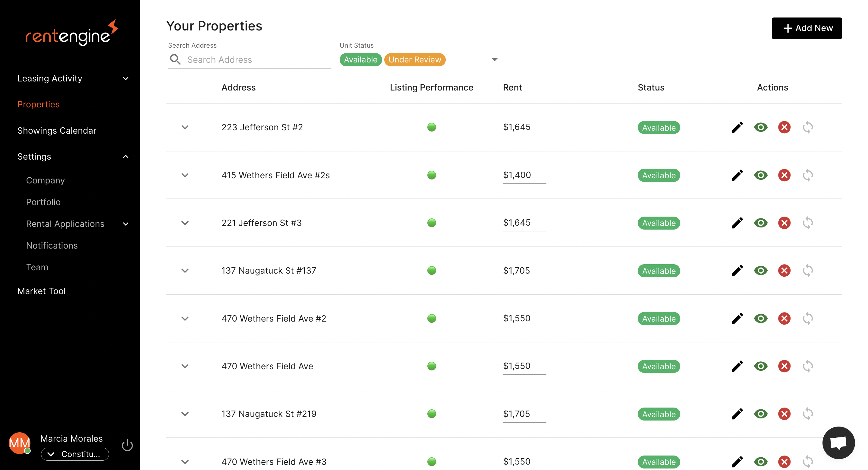
Task: Expand the Leasing Activity menu
Action: tap(73, 78)
